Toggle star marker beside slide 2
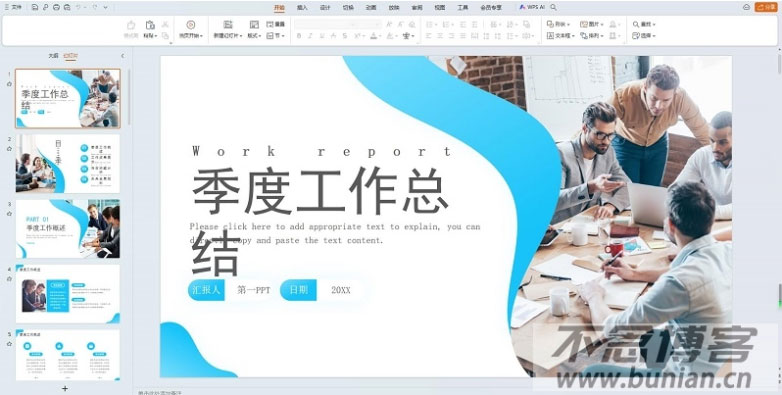 pyautogui.click(x=9, y=149)
